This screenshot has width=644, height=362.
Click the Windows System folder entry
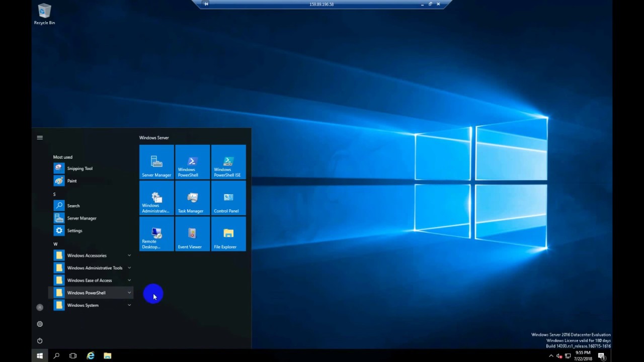pos(92,305)
